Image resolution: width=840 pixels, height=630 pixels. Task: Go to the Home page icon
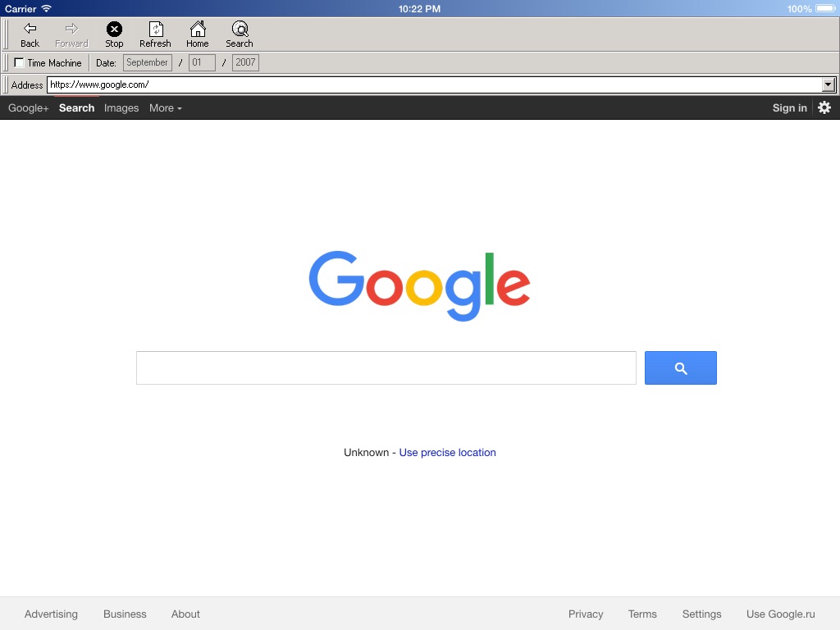click(x=198, y=34)
